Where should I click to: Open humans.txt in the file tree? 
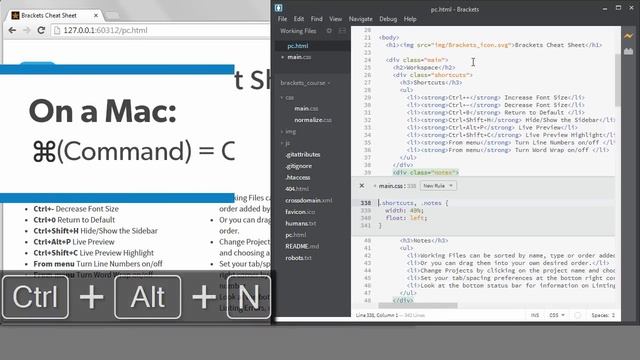[x=300, y=223]
